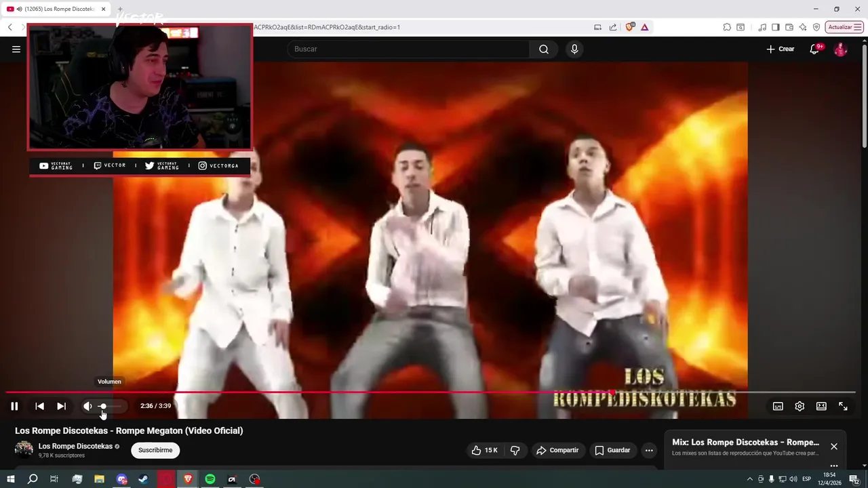
Task: Pause the video with the pause button
Action: pyautogui.click(x=14, y=406)
